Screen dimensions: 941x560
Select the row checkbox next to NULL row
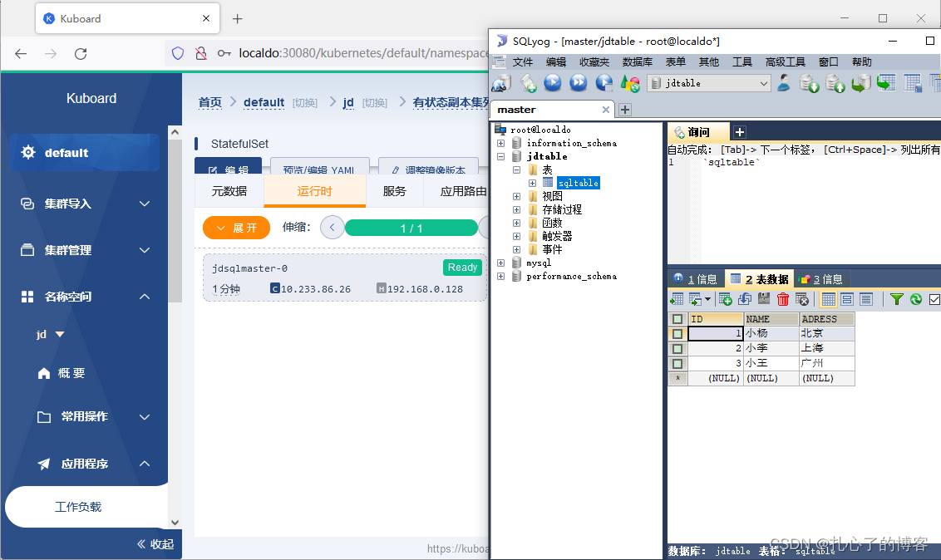point(677,377)
